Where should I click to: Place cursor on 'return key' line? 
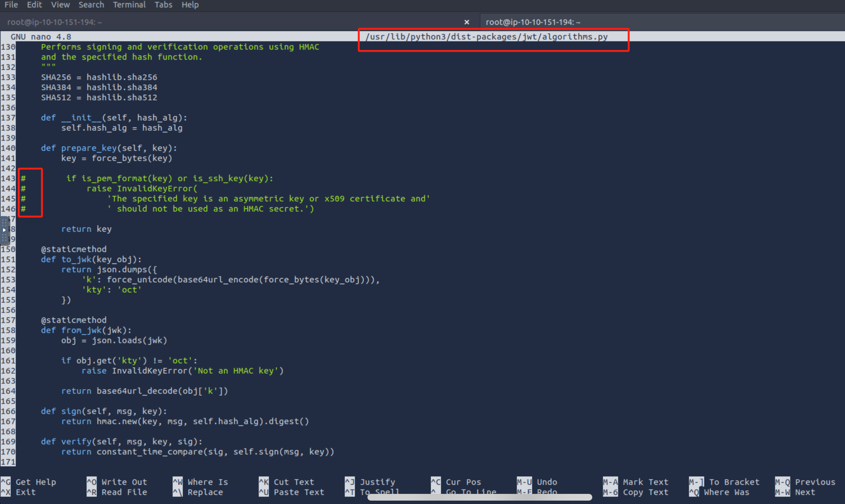87,229
